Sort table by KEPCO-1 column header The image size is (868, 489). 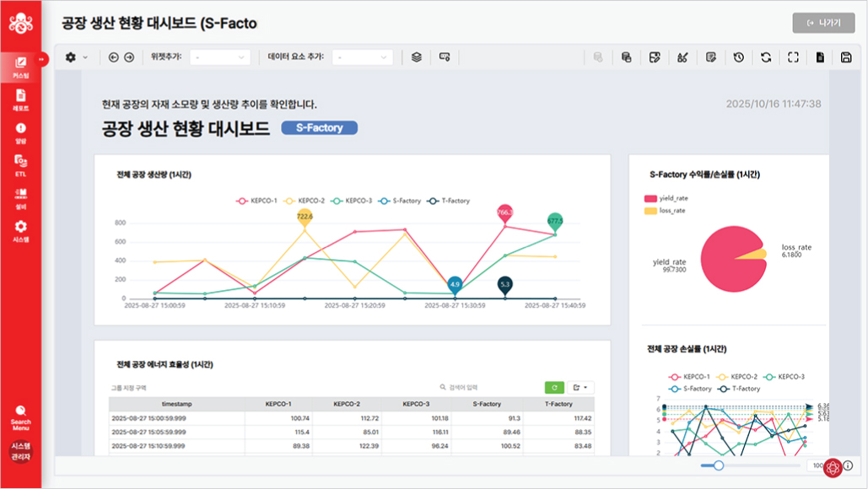click(278, 404)
